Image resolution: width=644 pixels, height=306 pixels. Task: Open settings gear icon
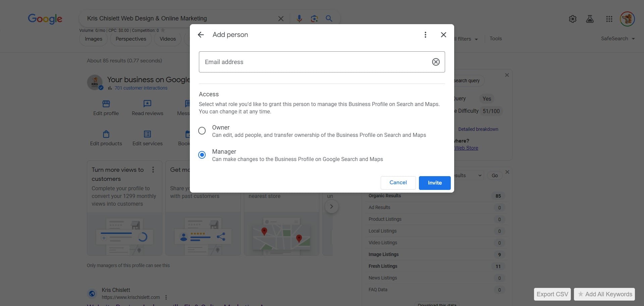[573, 19]
